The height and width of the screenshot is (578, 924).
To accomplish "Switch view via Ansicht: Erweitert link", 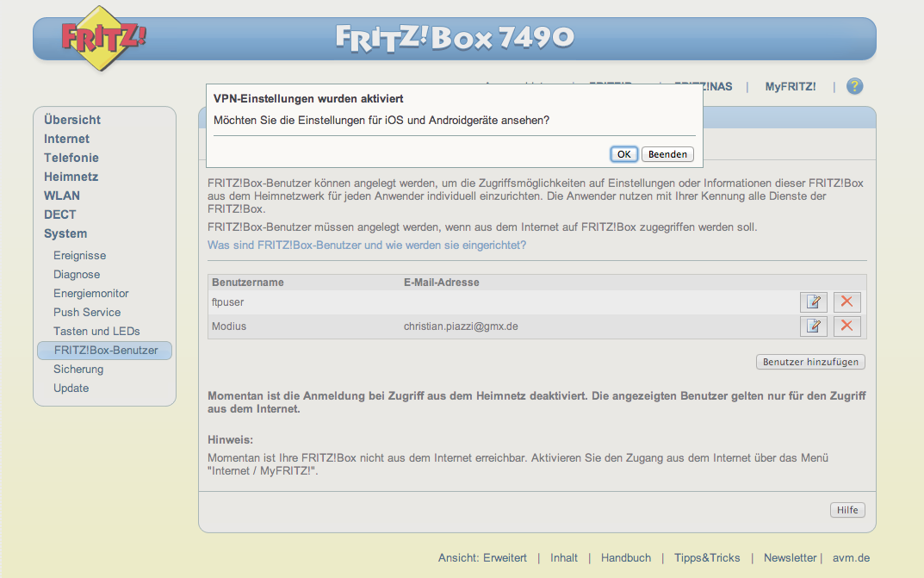I will click(x=482, y=558).
